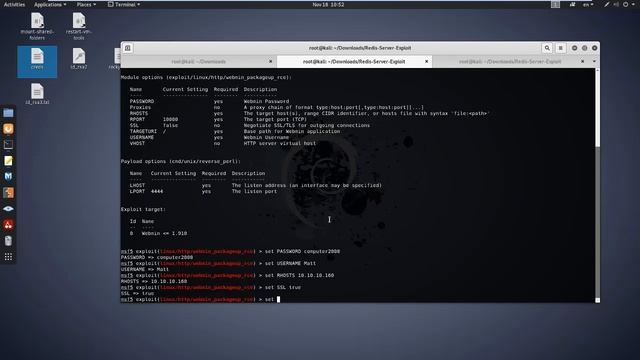Open the Terminal icon in the dock
Screen dimensions: 640x360
pyautogui.click(x=8, y=145)
